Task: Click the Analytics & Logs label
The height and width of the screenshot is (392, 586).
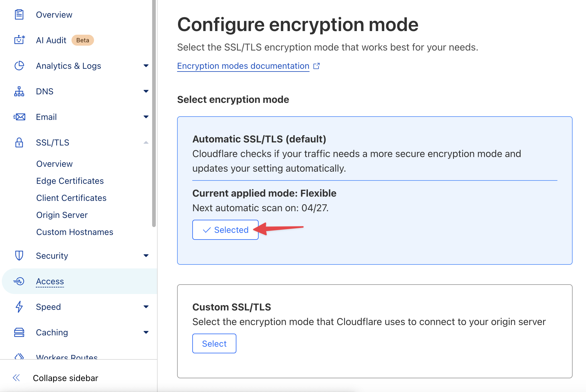Action: 68,66
